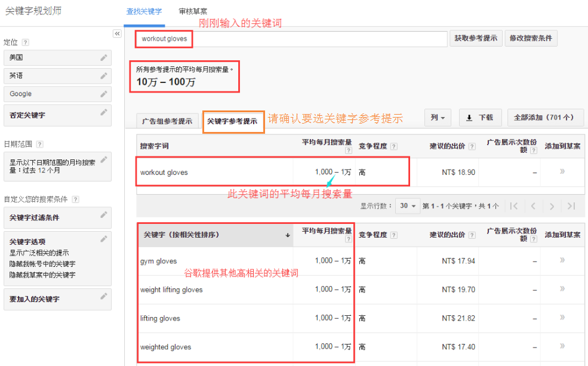Edit 关键字选项 pencil icon
588x366 pixels.
tap(104, 239)
